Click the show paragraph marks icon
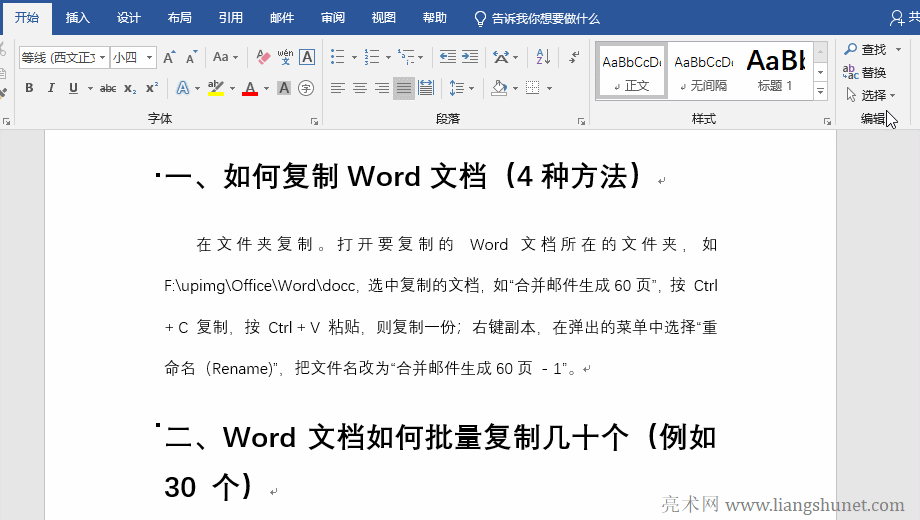The image size is (920, 520). [574, 57]
